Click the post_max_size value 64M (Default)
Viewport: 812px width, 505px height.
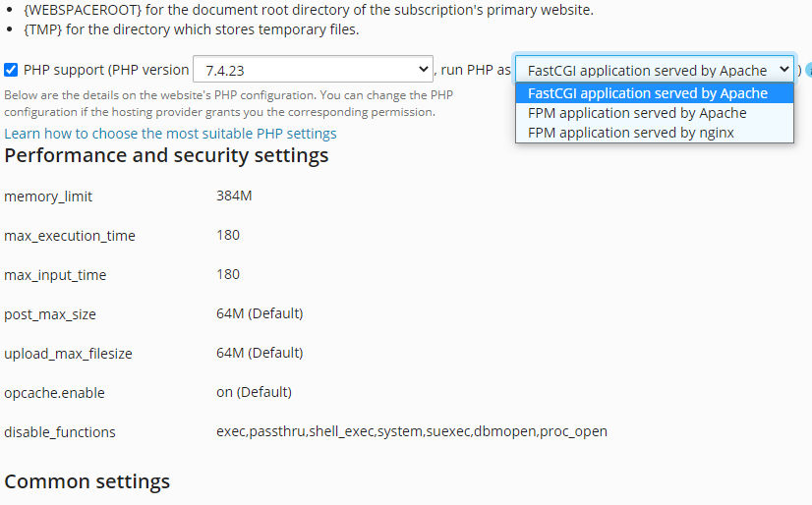point(260,313)
